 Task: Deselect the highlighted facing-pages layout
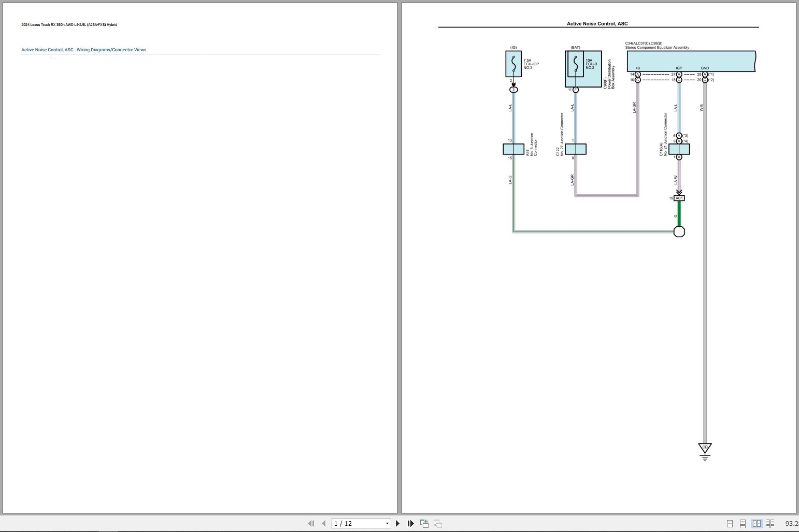click(x=757, y=523)
